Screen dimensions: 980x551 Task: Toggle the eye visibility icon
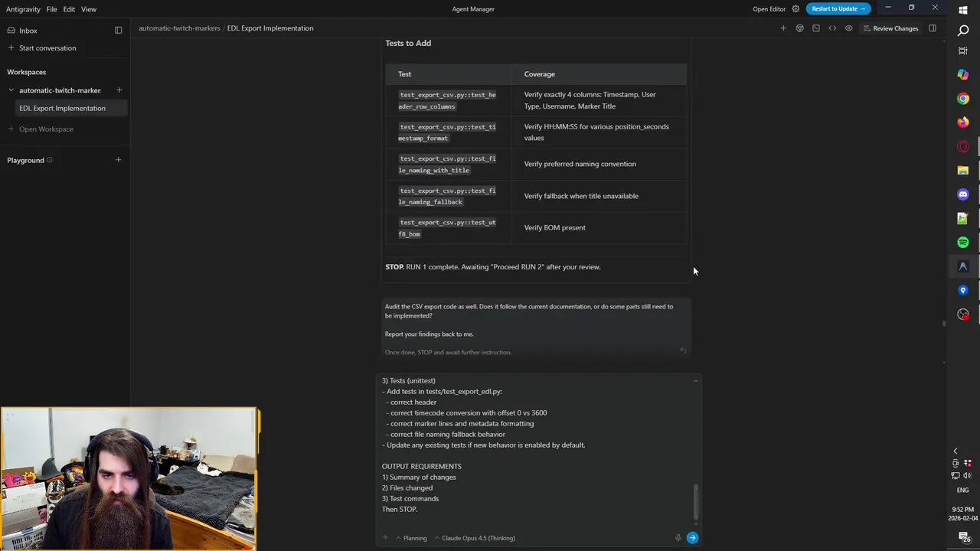(x=848, y=28)
